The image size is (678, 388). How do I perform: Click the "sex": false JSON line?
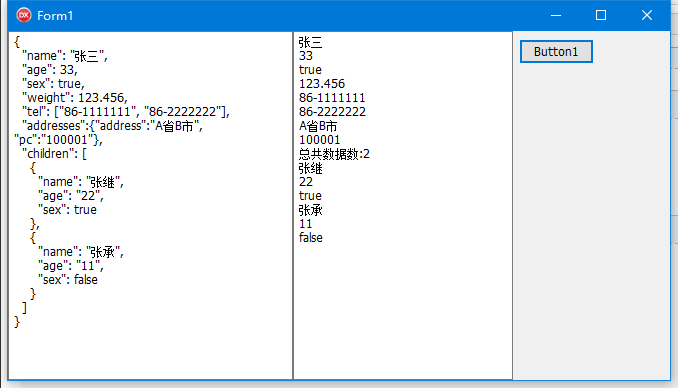click(68, 279)
